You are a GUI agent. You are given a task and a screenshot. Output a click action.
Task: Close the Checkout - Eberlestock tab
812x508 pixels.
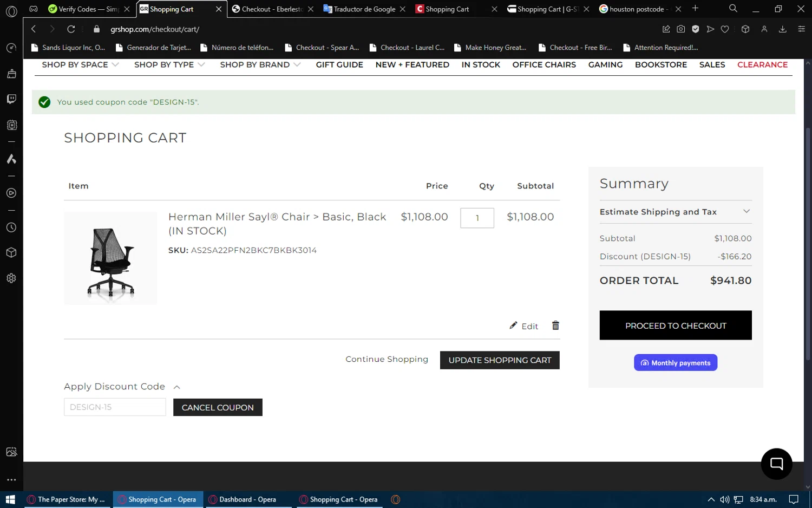(311, 9)
